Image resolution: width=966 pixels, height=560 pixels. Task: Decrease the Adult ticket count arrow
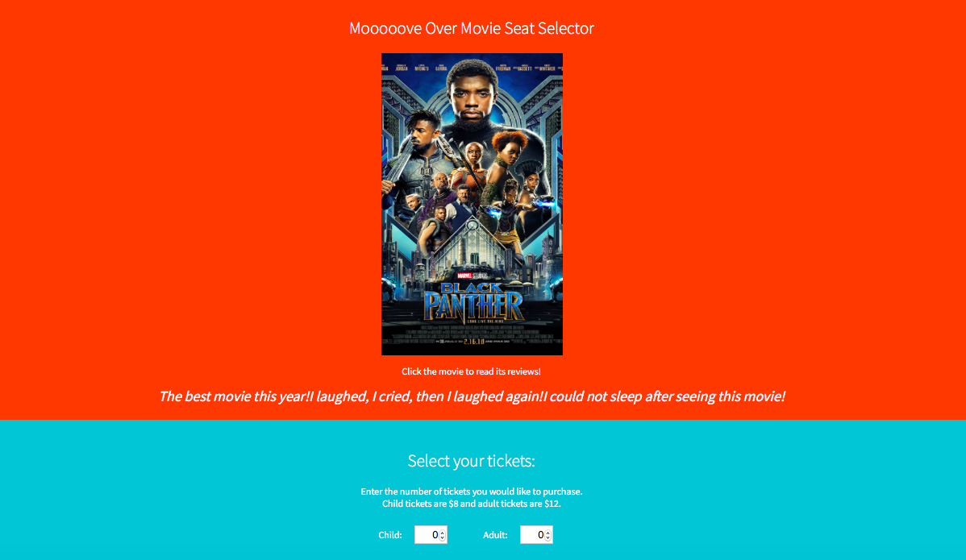point(548,538)
